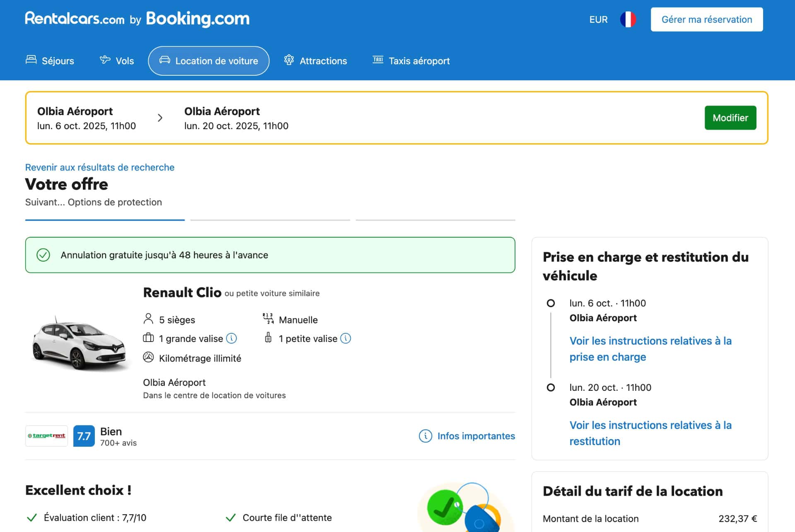
Task: Click the grande valise suitcase icon
Action: (148, 338)
